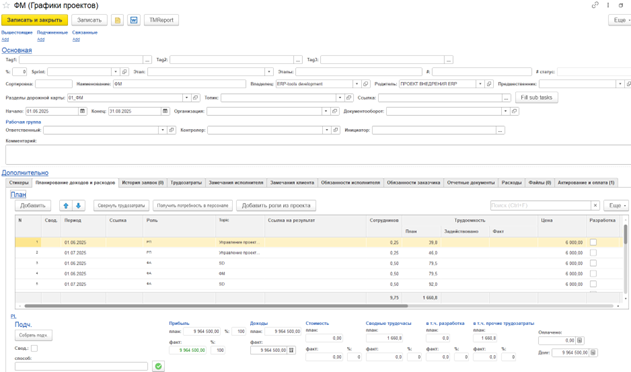Move plan row down with blue arrow

pos(78,206)
